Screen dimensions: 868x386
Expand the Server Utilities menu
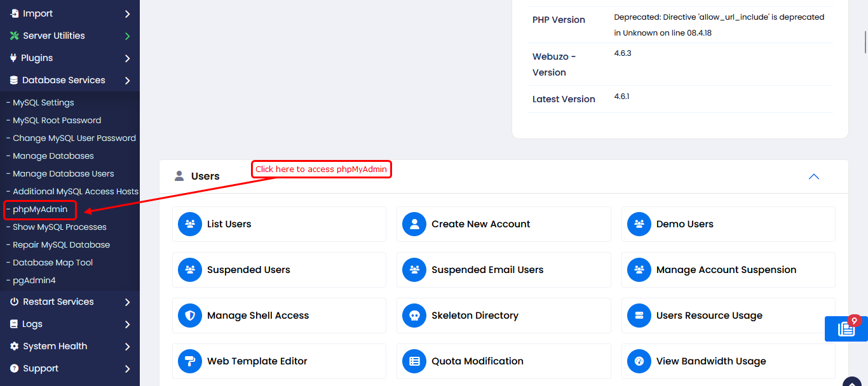(x=70, y=36)
